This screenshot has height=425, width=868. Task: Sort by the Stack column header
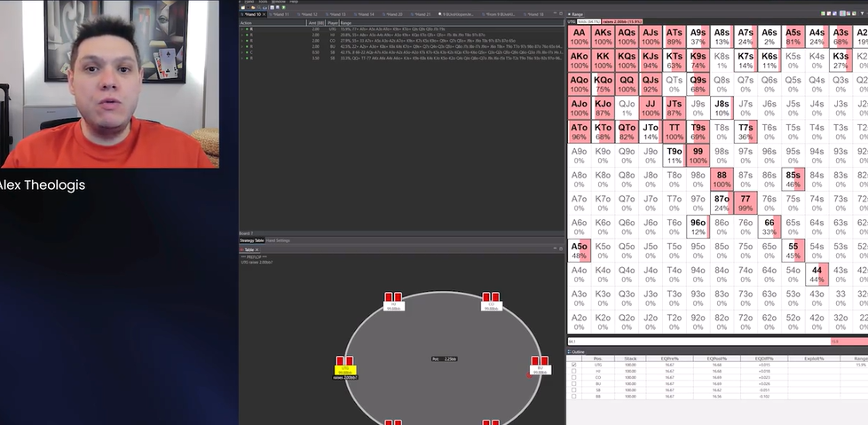pos(630,358)
